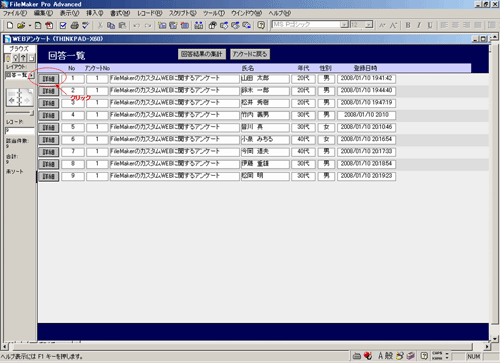Viewport: 500px width, 363px height.
Task: Toggle italic formatting button
Action: pyautogui.click(x=419, y=25)
